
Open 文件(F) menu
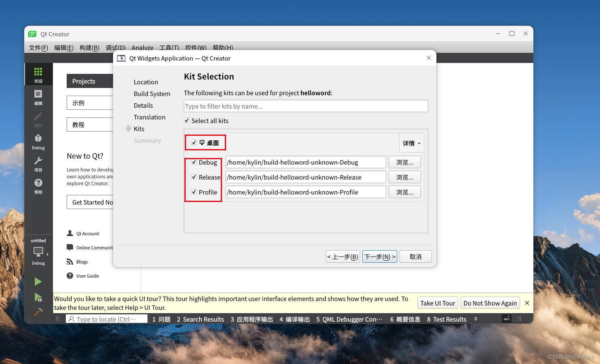click(x=38, y=48)
